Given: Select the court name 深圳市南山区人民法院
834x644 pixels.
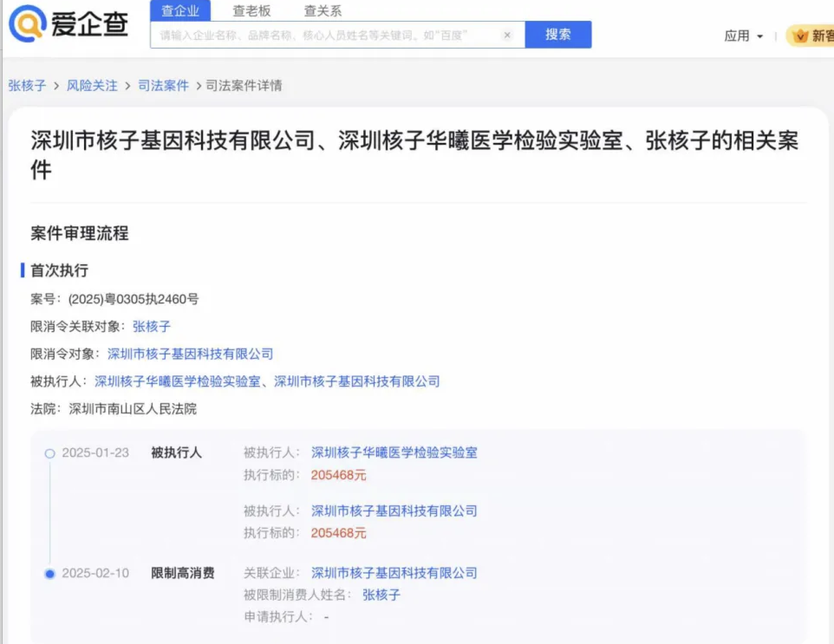Looking at the screenshot, I should tap(133, 409).
